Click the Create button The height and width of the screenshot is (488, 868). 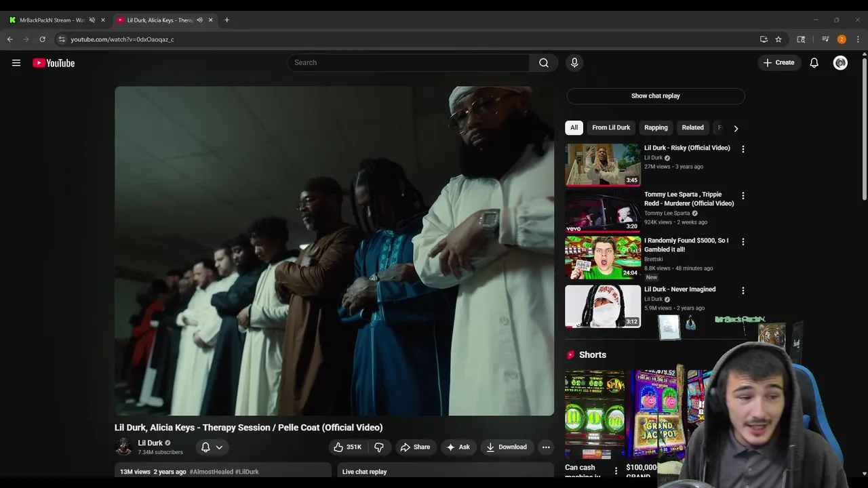tap(778, 62)
